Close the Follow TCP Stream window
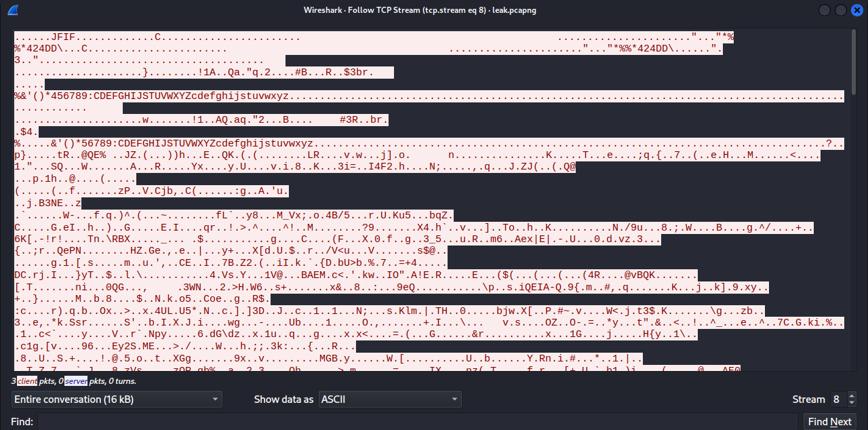 (857, 9)
